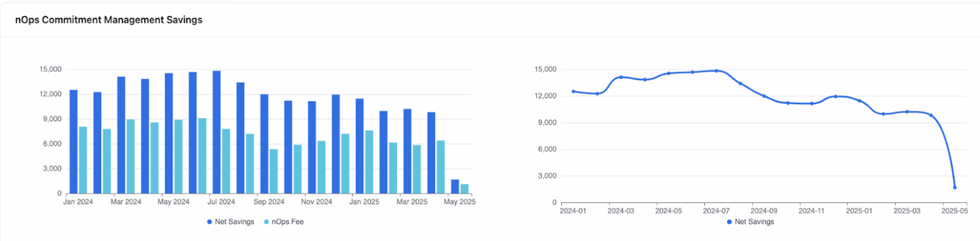Click the Sep 2024 axis label
The width and height of the screenshot is (980, 241).
click(269, 202)
